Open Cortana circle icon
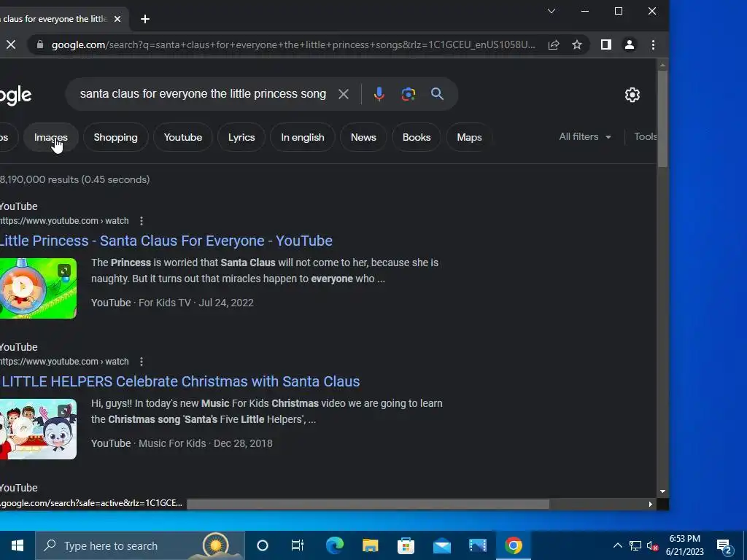747x560 pixels. point(263,545)
